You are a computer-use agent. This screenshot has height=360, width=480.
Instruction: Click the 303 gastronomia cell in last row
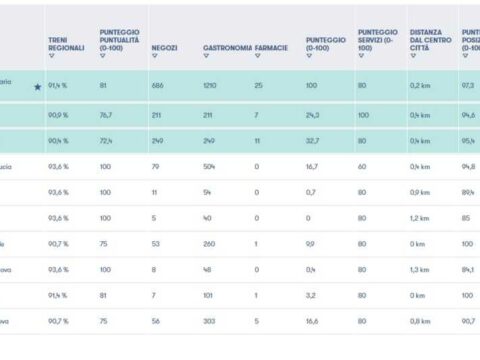click(209, 321)
